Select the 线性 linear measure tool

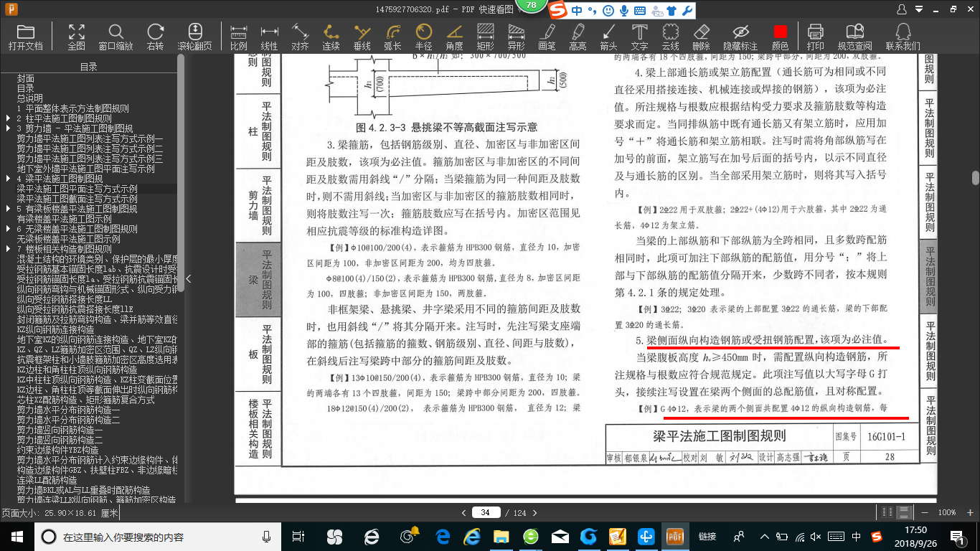[x=269, y=37]
